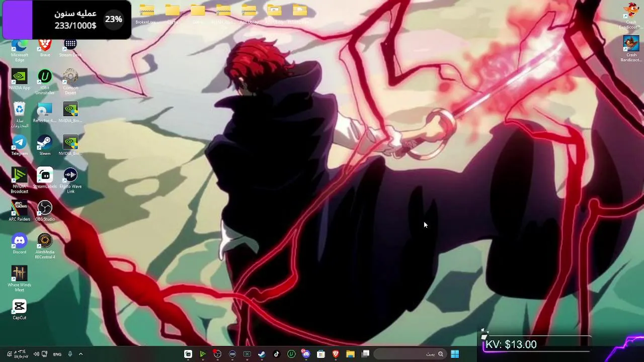Open Task View from the taskbar
This screenshot has height=362, width=644.
click(366, 354)
